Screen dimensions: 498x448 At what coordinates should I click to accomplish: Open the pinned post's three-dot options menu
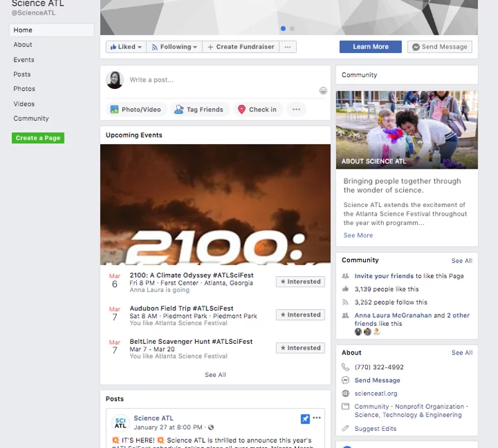click(317, 418)
